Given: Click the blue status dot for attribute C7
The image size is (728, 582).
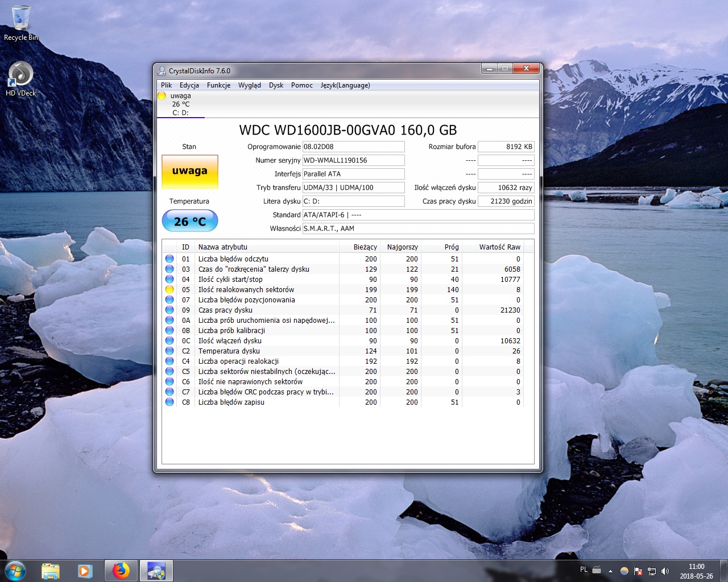Looking at the screenshot, I should click(169, 392).
